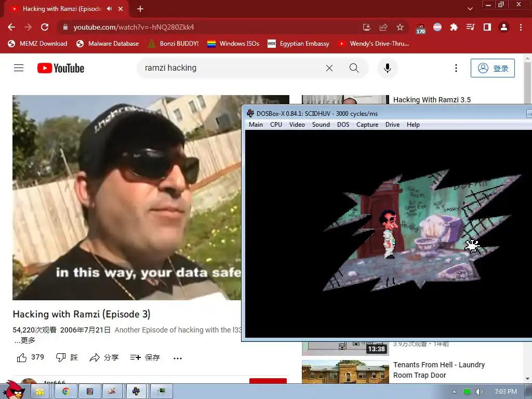532x399 pixels.
Task: Open DOSBox-X DOS menu
Action: [x=343, y=125]
